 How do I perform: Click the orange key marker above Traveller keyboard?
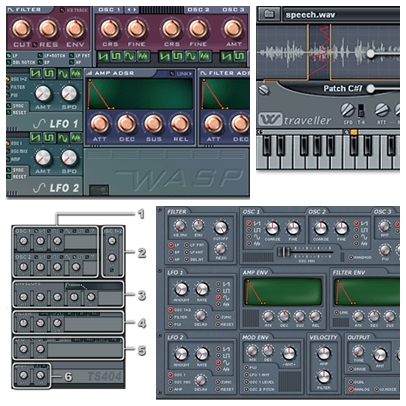tap(354, 132)
